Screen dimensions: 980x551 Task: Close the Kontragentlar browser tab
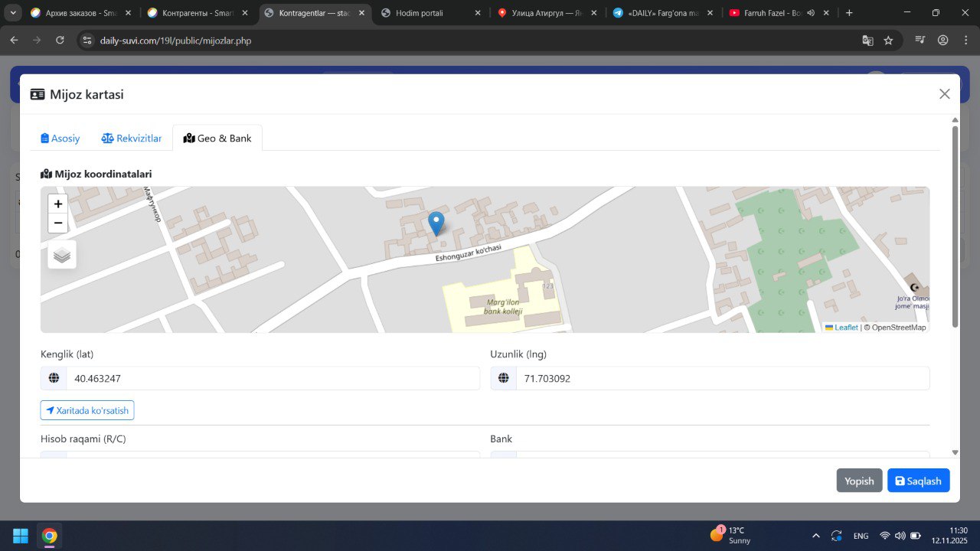tap(361, 13)
